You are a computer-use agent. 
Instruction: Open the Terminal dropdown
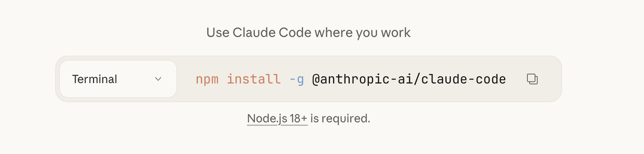click(118, 79)
